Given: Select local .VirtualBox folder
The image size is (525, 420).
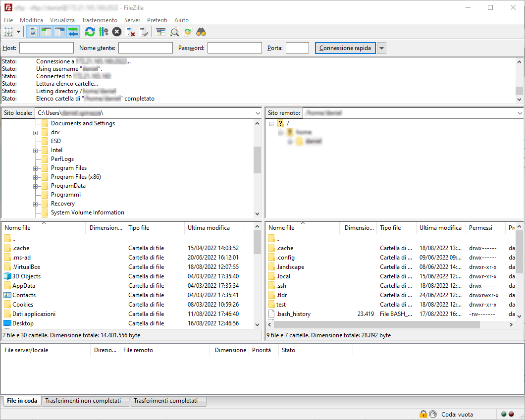Looking at the screenshot, I should 26,267.
